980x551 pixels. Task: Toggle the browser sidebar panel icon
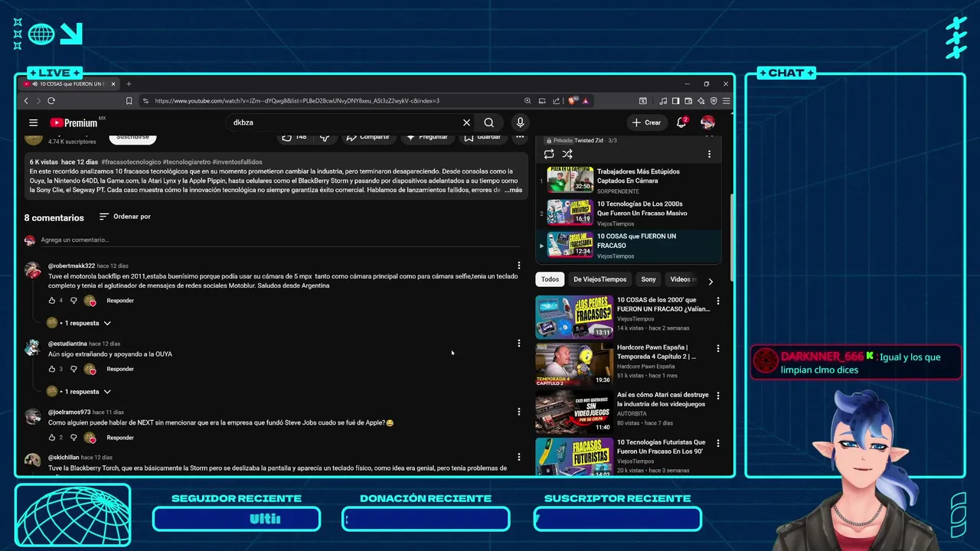[x=676, y=101]
